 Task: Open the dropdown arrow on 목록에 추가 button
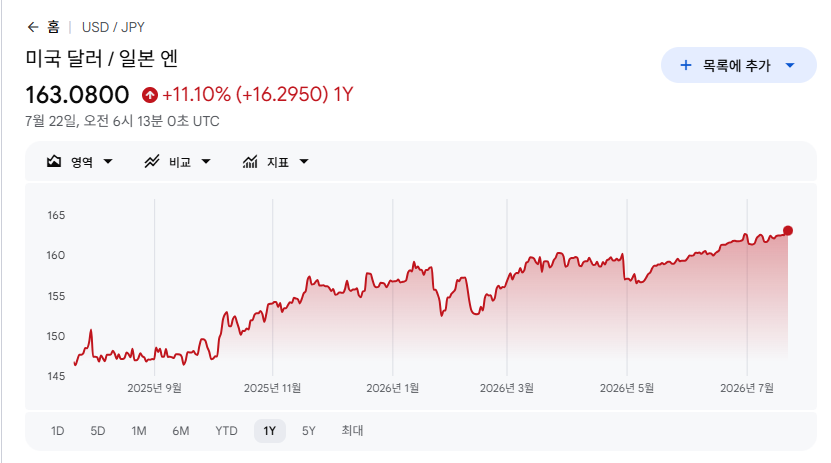pyautogui.click(x=790, y=65)
